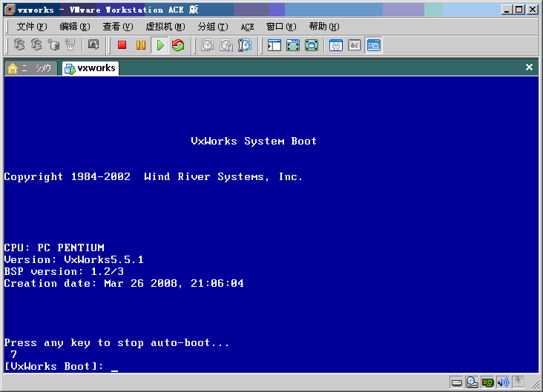Viewport: 543px width, 392px height.
Task: Open the 查看(V) menu
Action: coord(118,27)
